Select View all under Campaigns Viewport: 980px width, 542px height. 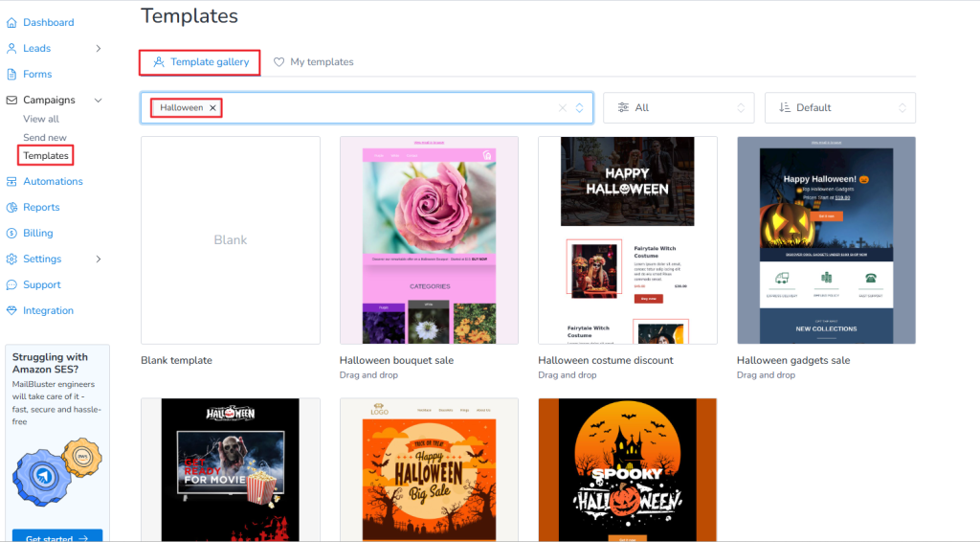click(41, 119)
